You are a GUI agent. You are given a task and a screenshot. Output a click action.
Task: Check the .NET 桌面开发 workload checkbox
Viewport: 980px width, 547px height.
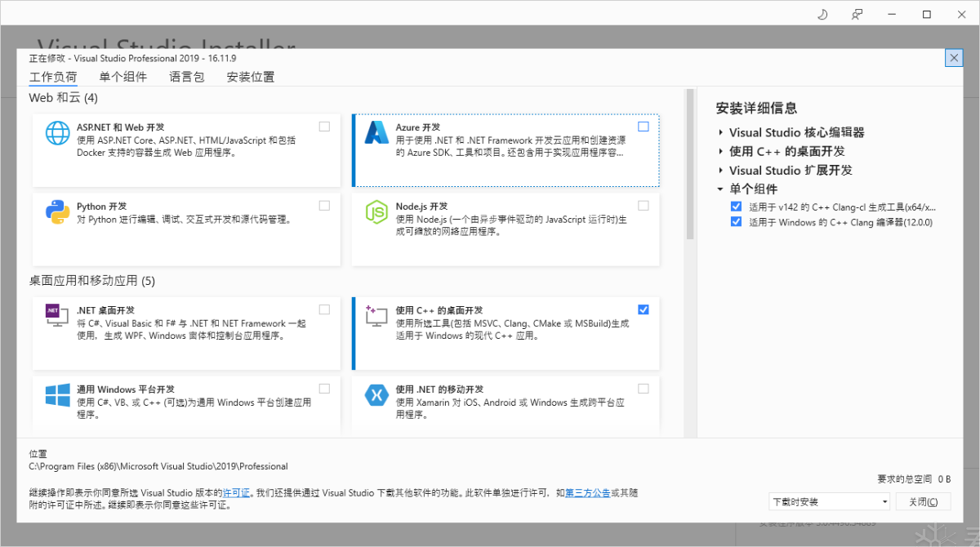click(x=324, y=309)
